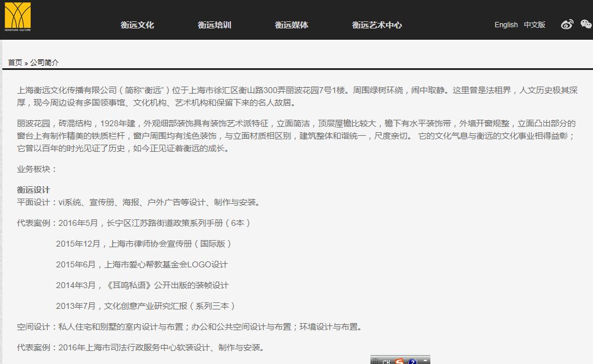
Task: Select the Sogou Pinyin icon on the language bar
Action: coord(399,361)
